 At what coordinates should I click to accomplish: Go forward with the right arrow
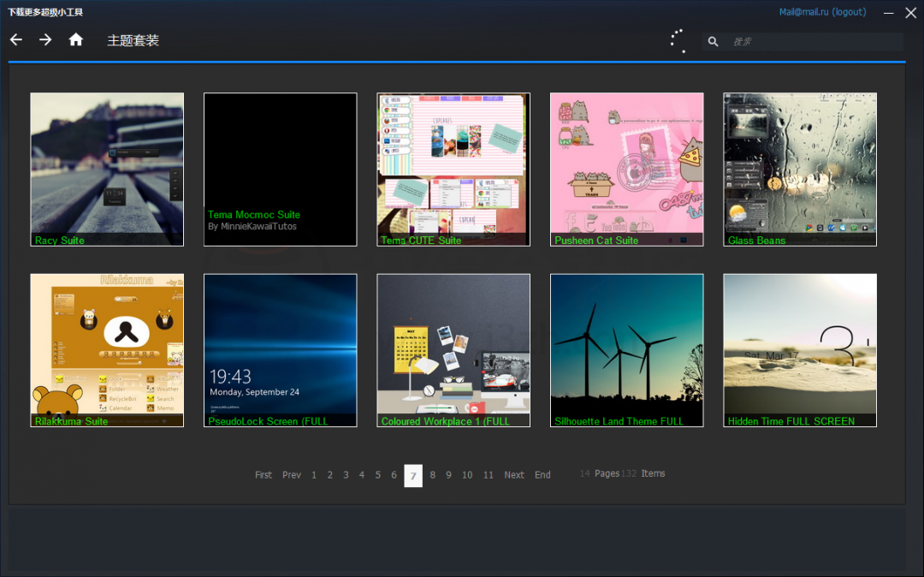45,40
